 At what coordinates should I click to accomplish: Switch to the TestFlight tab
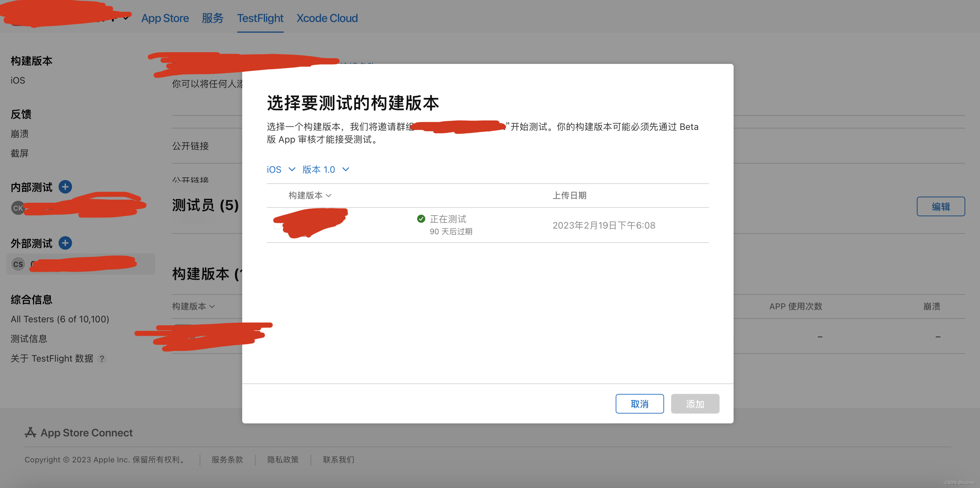click(260, 18)
